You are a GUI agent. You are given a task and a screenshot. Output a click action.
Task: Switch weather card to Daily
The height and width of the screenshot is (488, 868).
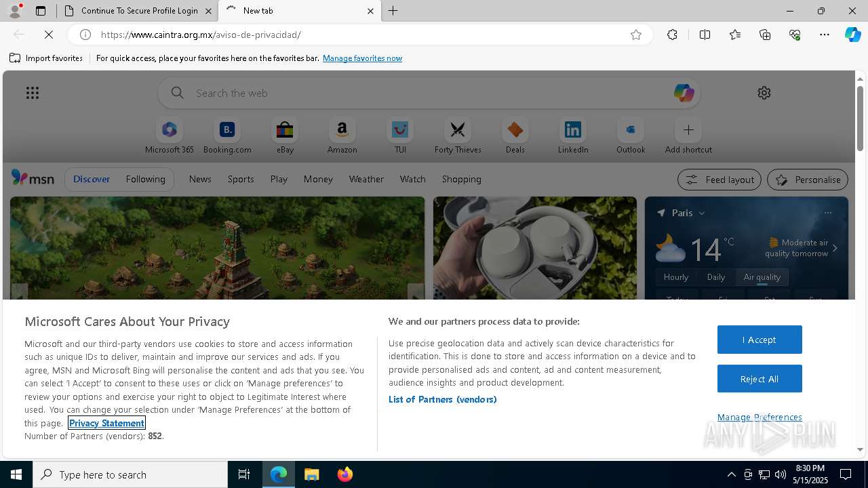(x=716, y=277)
